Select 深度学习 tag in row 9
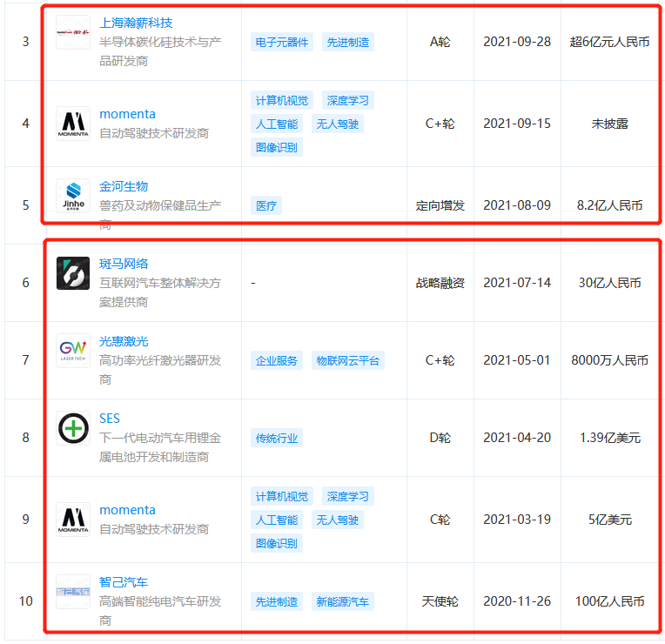 348,496
